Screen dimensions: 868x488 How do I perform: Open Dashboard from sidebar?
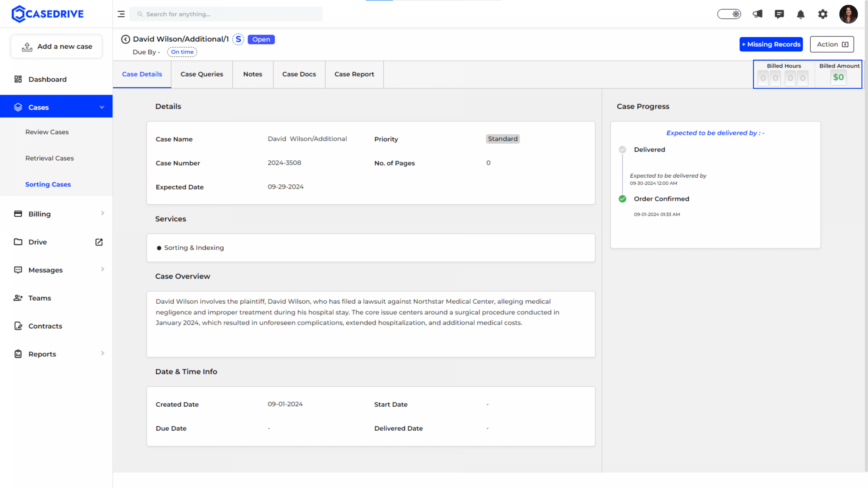click(x=48, y=79)
